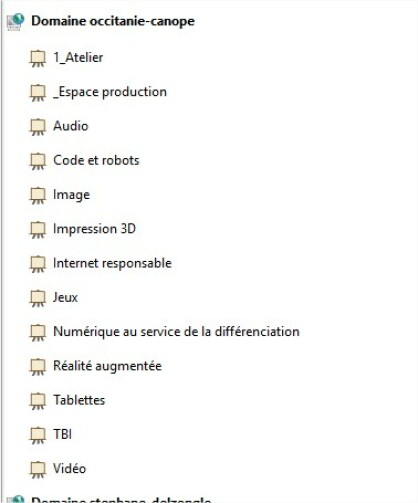The image size is (418, 503).
Task: Open the Internet responsable item
Action: (x=112, y=263)
